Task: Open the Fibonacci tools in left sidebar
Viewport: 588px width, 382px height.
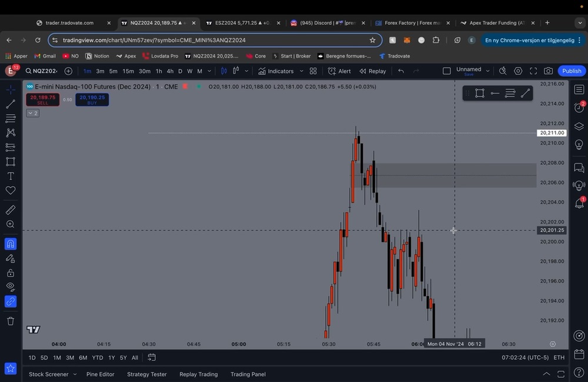Action: (11, 118)
